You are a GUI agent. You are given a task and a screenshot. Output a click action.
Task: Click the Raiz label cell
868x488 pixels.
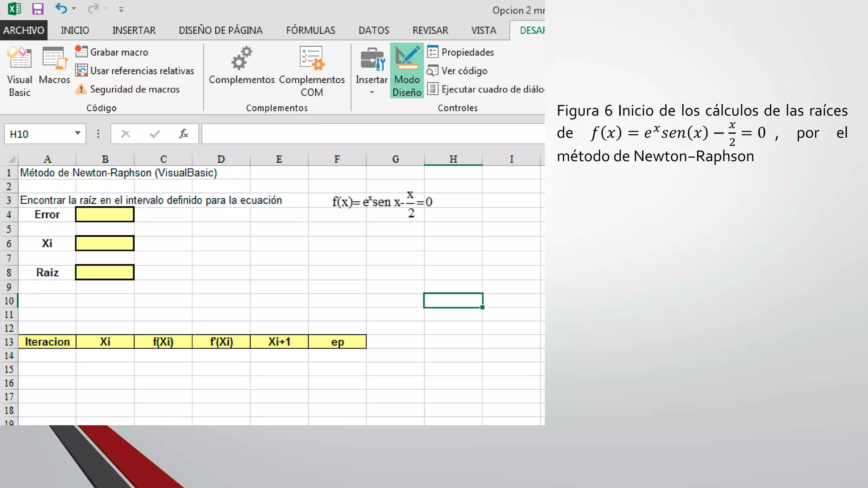click(47, 272)
